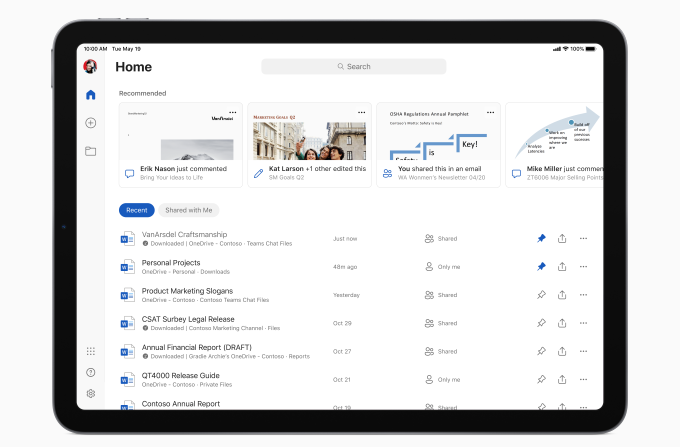Open Annual Financial Report (DRAFT) title
This screenshot has width=680, height=447.
[x=196, y=347]
